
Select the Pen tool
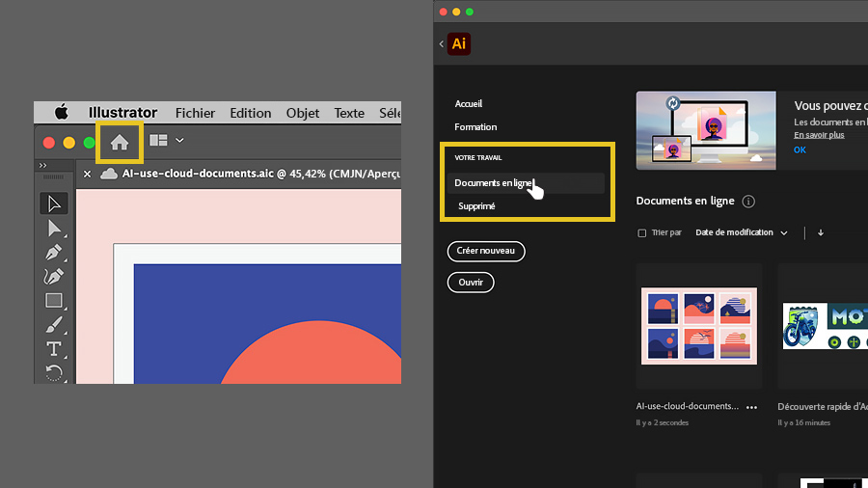pos(54,253)
